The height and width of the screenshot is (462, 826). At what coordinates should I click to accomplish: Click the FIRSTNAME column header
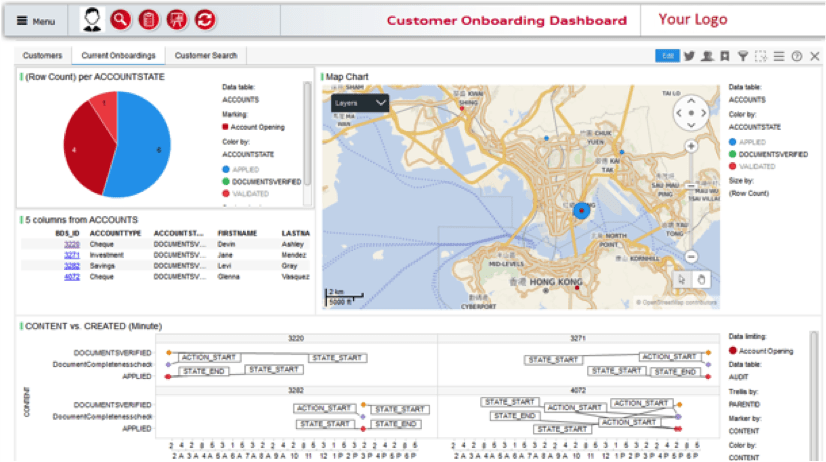pos(237,233)
